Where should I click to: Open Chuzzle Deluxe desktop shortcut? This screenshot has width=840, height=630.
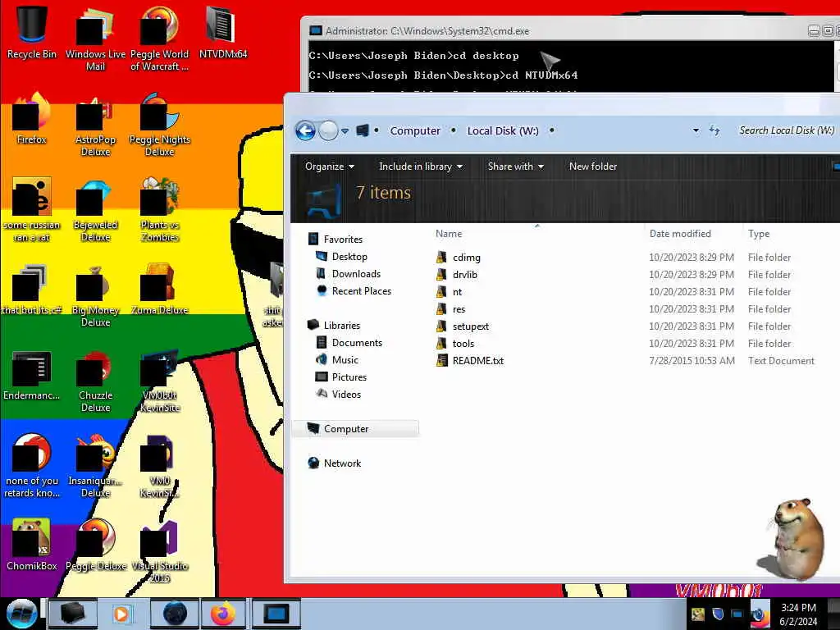coord(95,381)
